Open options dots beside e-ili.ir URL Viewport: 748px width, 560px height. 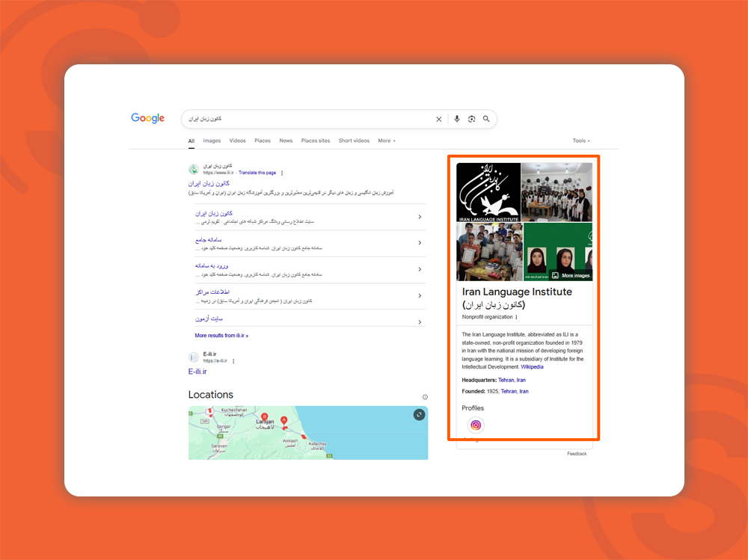[233, 361]
